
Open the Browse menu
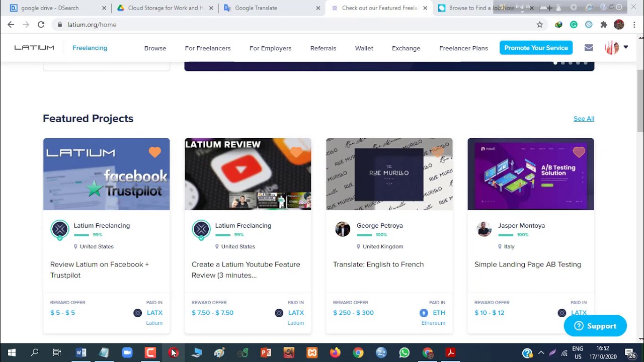tap(155, 48)
